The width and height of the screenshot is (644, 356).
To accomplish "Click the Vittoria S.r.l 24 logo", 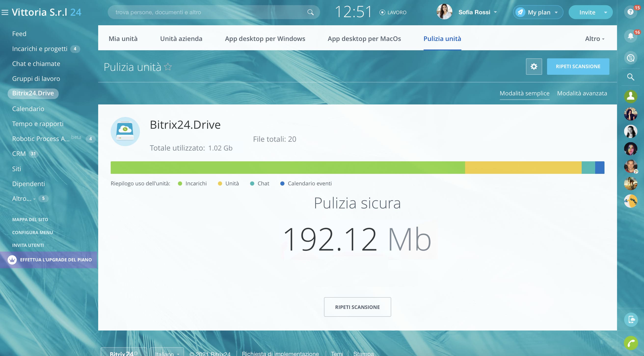I will coord(46,12).
